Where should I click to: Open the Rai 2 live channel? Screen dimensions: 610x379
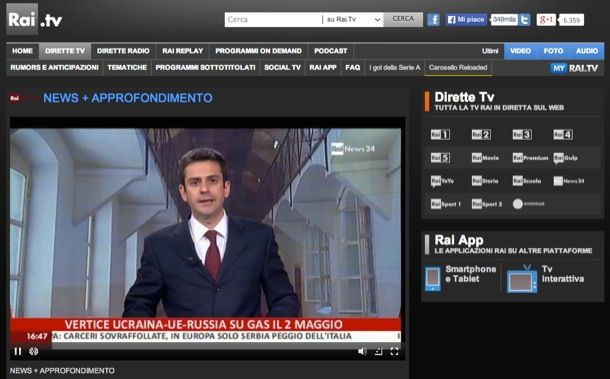[481, 135]
